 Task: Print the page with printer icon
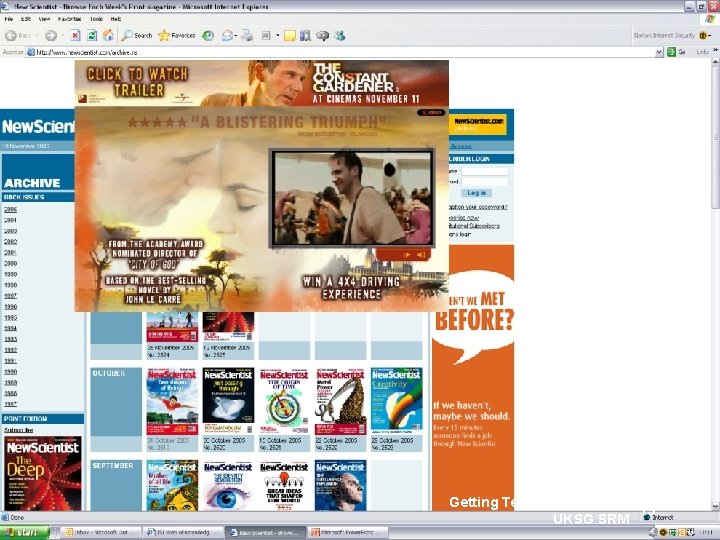(247, 35)
